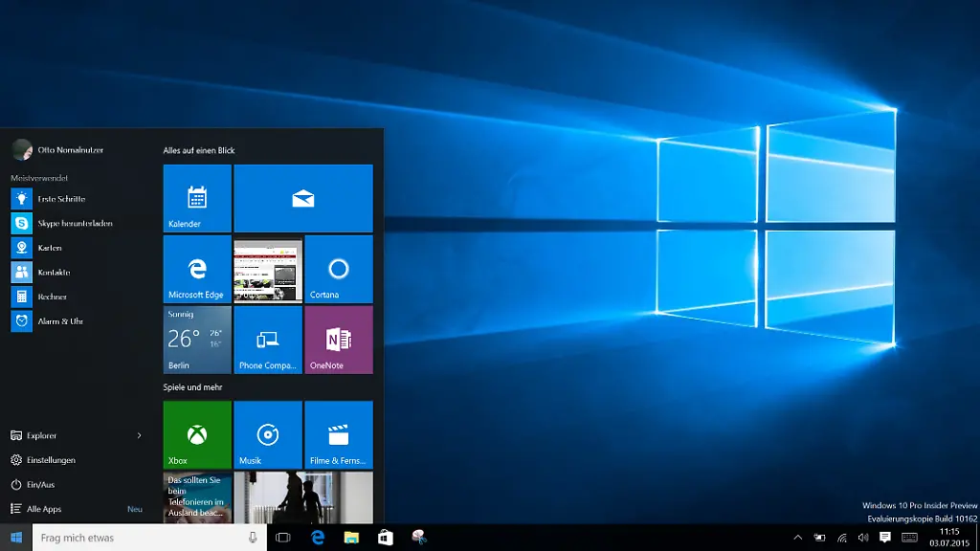Open the Mail tile
Screen dimensions: 980x551
[303, 198]
